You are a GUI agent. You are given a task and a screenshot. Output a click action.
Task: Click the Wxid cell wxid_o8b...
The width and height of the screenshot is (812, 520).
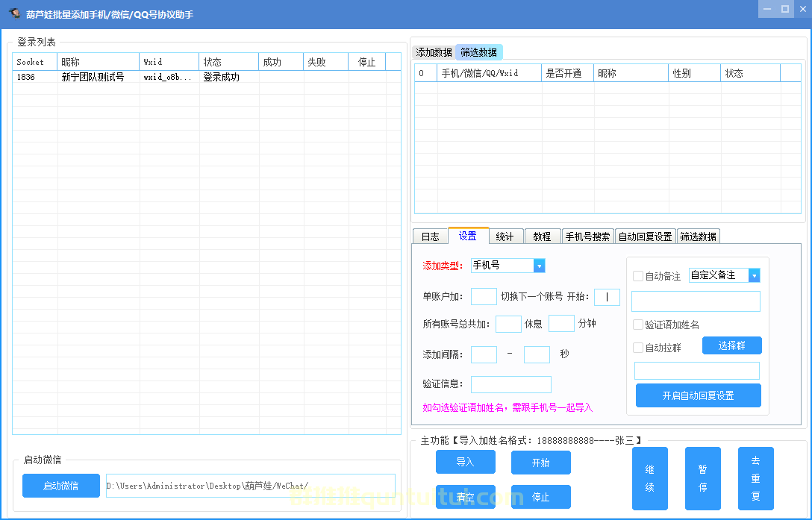click(x=169, y=77)
